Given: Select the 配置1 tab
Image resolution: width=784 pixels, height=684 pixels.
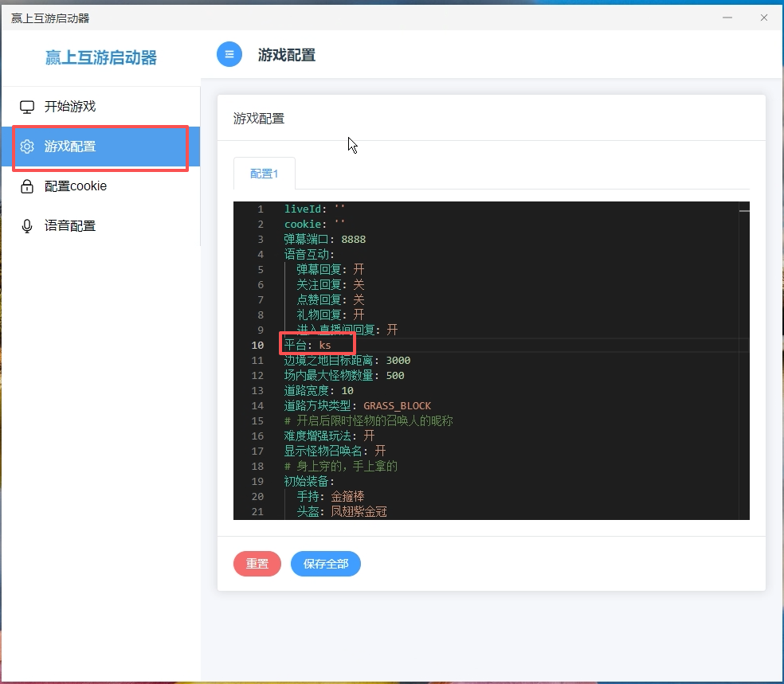Looking at the screenshot, I should point(264,174).
